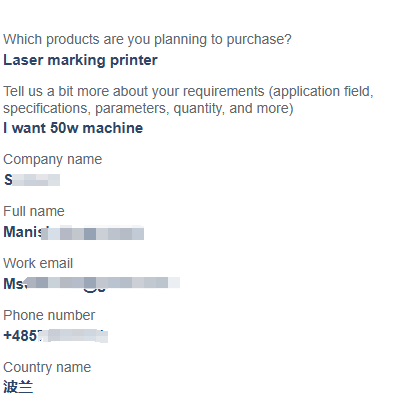
Task: Click the 'I want 50w machine' response
Action: 73,128
